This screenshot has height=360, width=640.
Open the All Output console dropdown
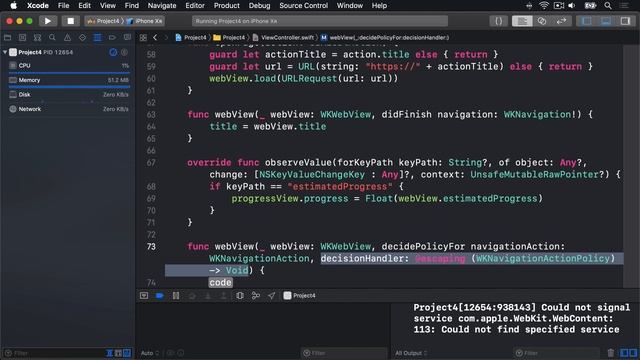pos(411,353)
